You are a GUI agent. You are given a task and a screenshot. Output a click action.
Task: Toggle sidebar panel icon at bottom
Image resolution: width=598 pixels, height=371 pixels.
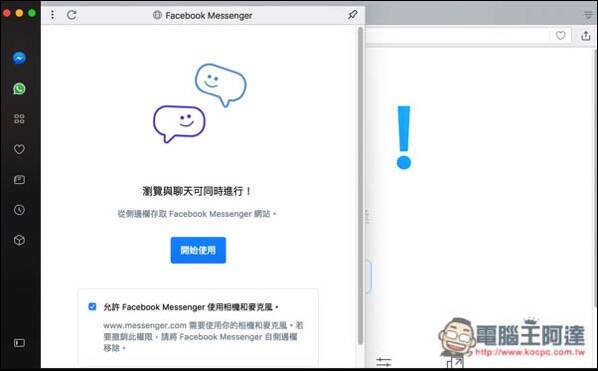(19, 343)
